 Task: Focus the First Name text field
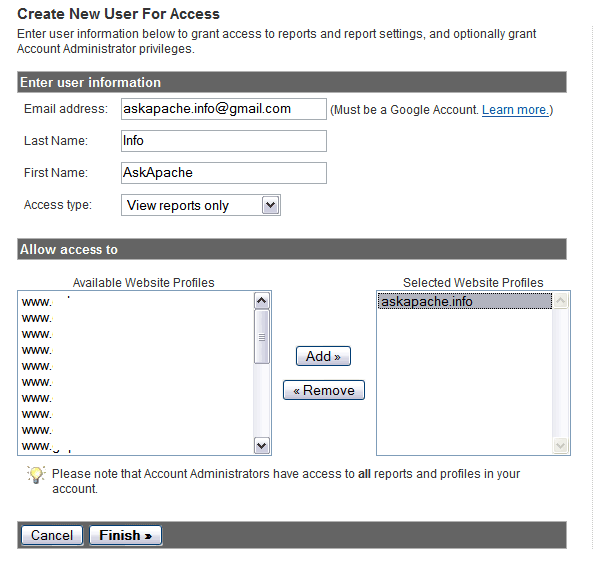[x=224, y=173]
